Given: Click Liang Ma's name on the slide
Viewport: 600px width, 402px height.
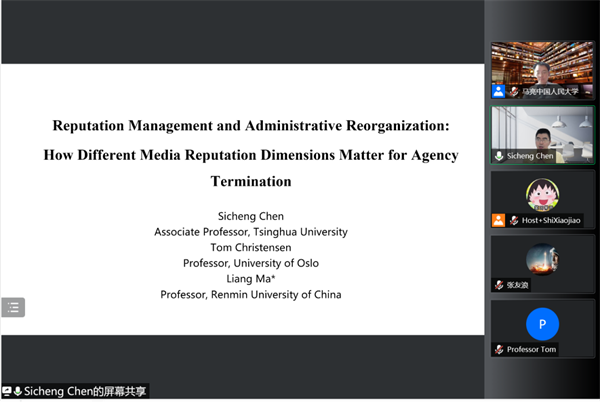Looking at the screenshot, I should (x=250, y=279).
